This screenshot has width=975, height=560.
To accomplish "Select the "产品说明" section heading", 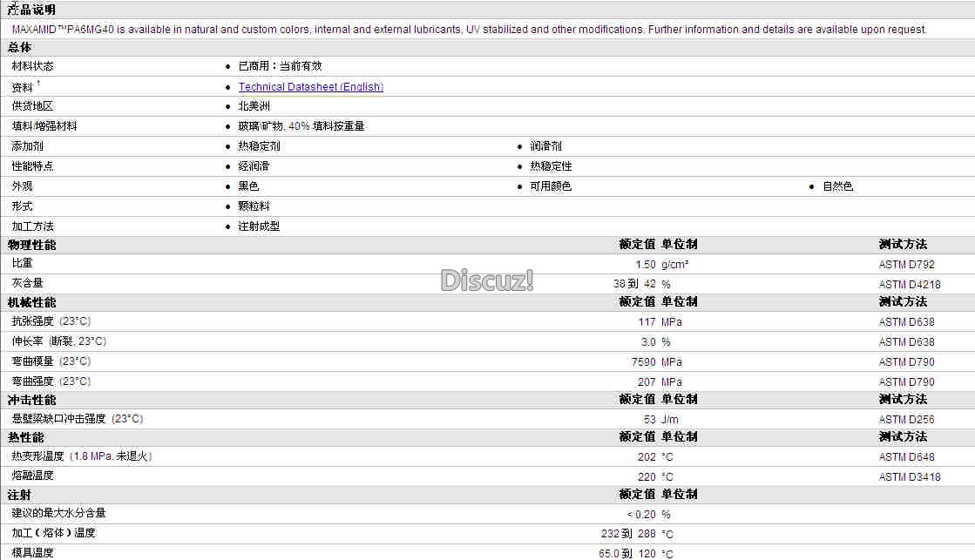I will coord(31,10).
